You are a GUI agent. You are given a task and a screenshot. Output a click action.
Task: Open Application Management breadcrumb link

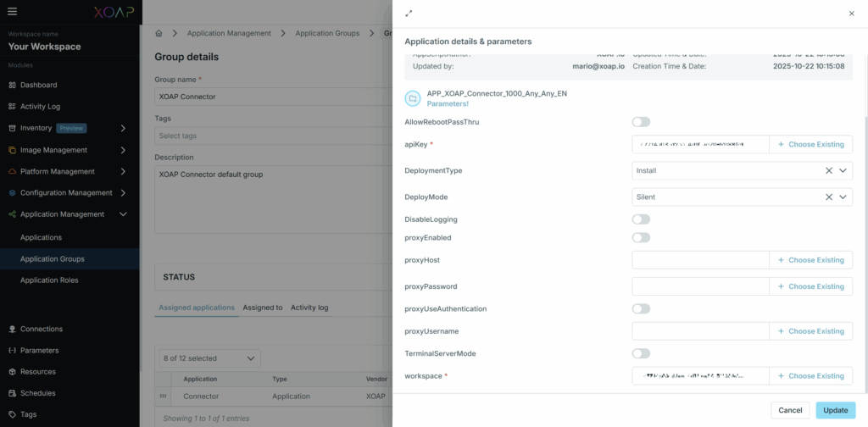pos(229,33)
